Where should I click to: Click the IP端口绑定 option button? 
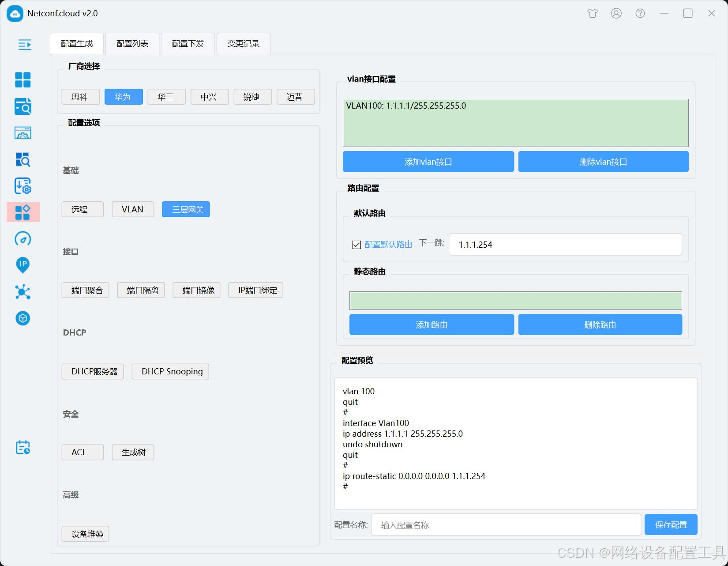tap(255, 290)
